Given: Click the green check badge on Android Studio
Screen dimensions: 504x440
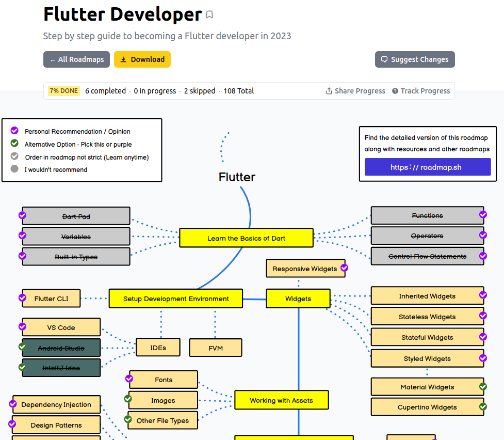Looking at the screenshot, I should click(x=22, y=348).
